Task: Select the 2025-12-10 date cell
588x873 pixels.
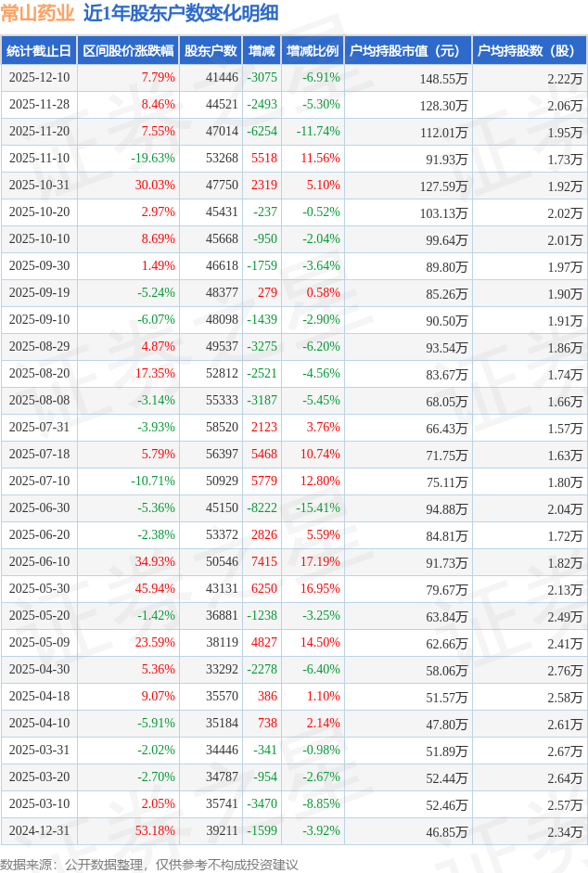Action: click(39, 78)
